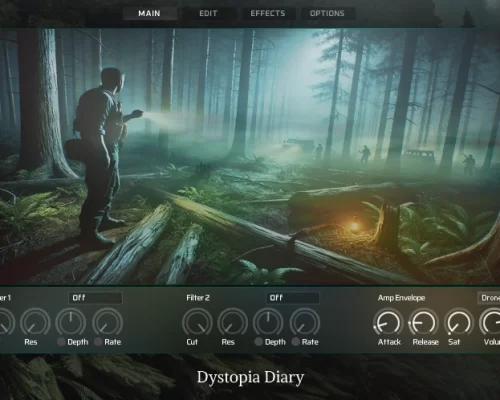Click the Amp Envelope Attack knob
This screenshot has height=400, width=500.
coord(388,323)
